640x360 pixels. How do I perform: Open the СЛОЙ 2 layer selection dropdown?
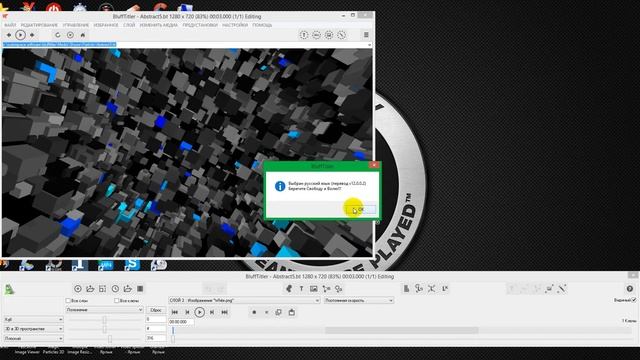click(x=244, y=300)
